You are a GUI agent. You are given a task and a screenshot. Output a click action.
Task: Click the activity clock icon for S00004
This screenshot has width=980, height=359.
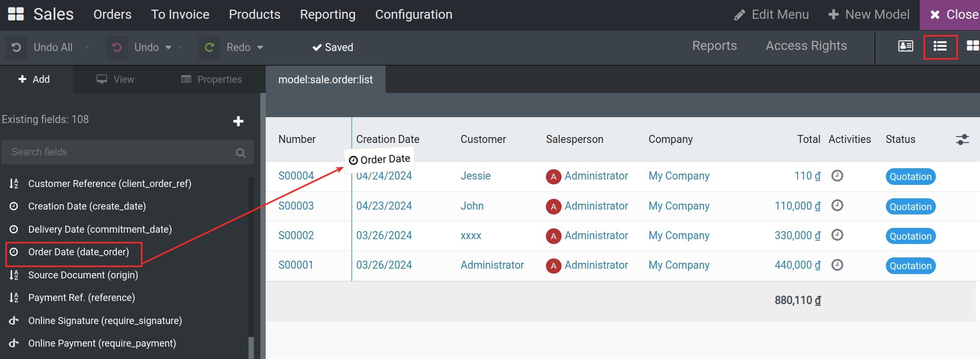[x=837, y=175]
